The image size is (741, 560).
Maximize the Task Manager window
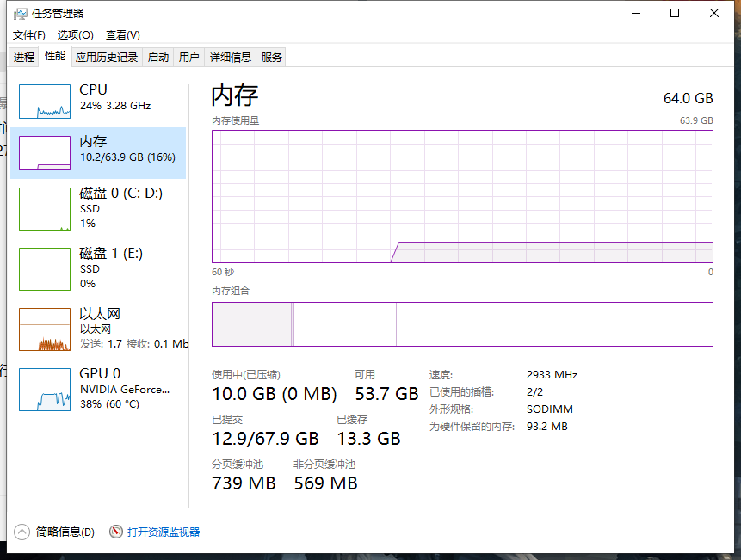[x=675, y=13]
